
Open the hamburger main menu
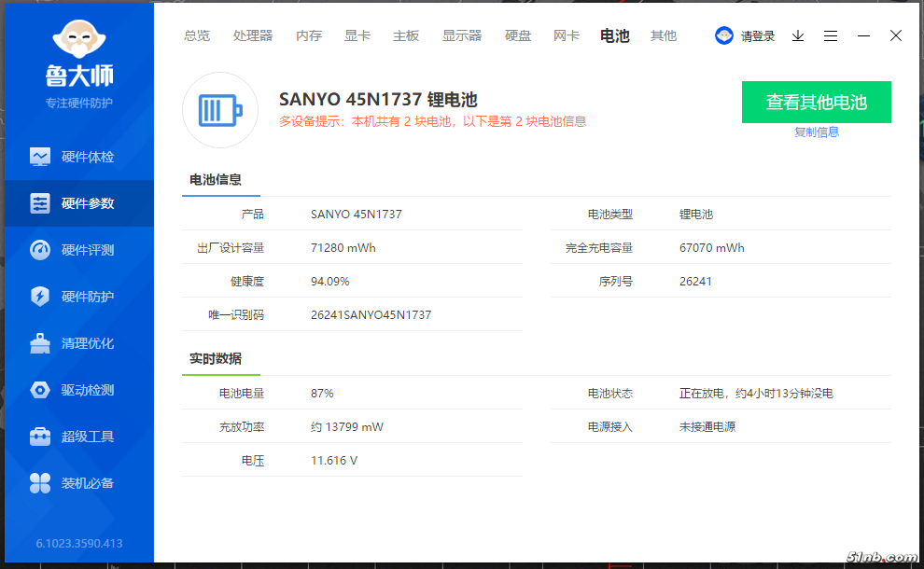[x=831, y=35]
